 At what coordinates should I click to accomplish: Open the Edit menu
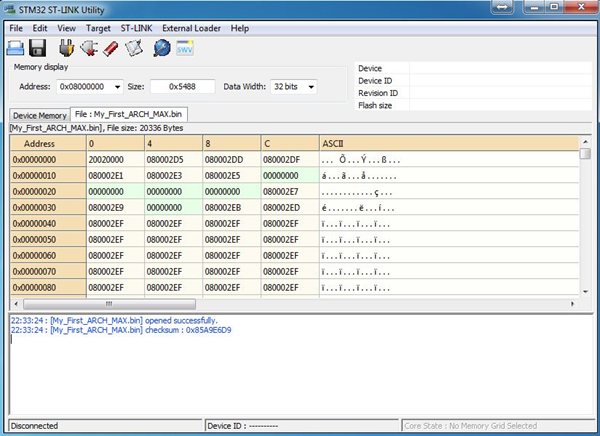(x=40, y=28)
